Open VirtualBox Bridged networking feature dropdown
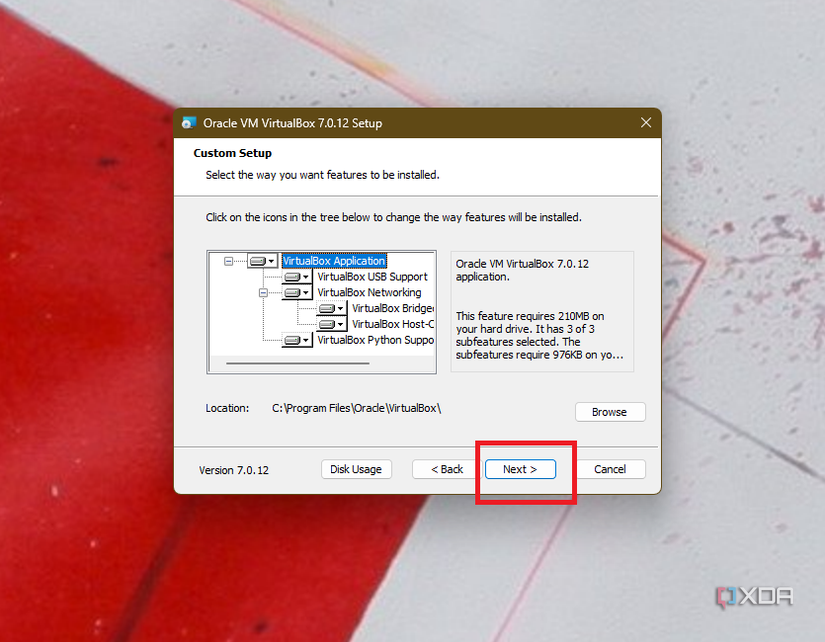The width and height of the screenshot is (825, 642). (332, 308)
